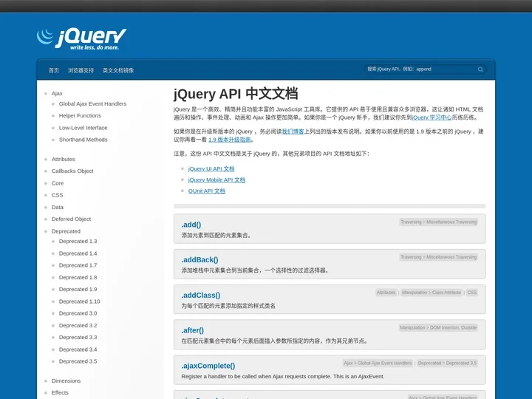Open Attributes category in sidebar

click(63, 159)
